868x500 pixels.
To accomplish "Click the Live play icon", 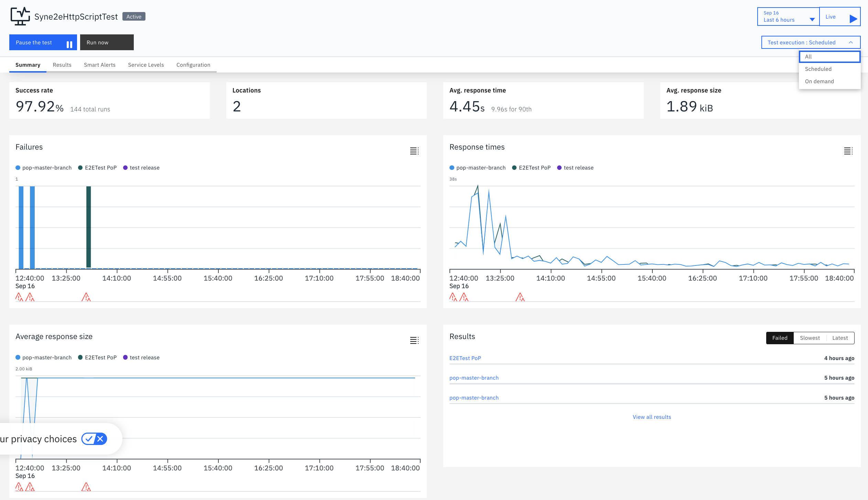I will pos(853,19).
